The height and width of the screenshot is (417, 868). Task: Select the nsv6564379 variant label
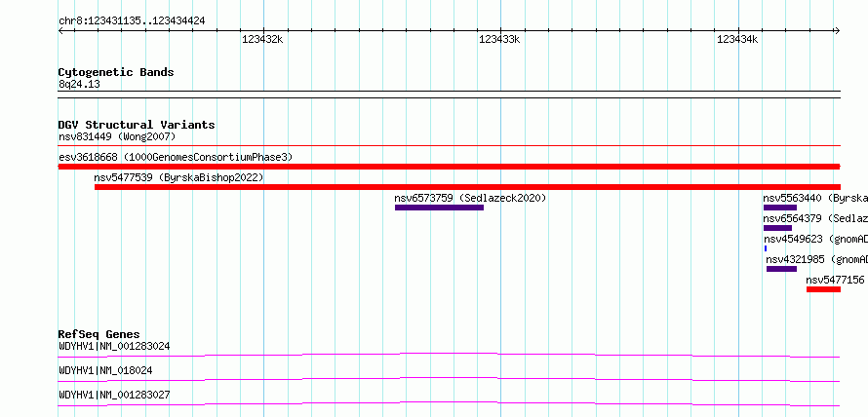pos(815,218)
